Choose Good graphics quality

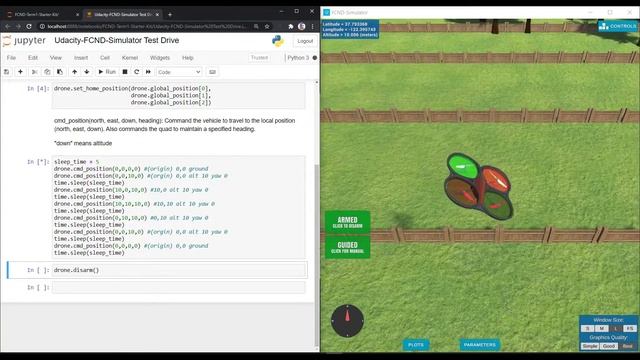tap(609, 346)
